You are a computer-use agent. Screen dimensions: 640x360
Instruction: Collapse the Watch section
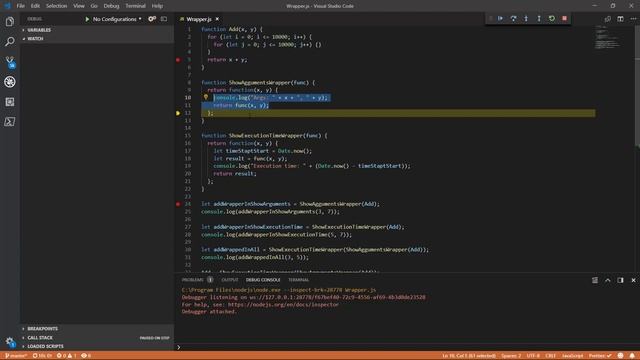[97, 39]
